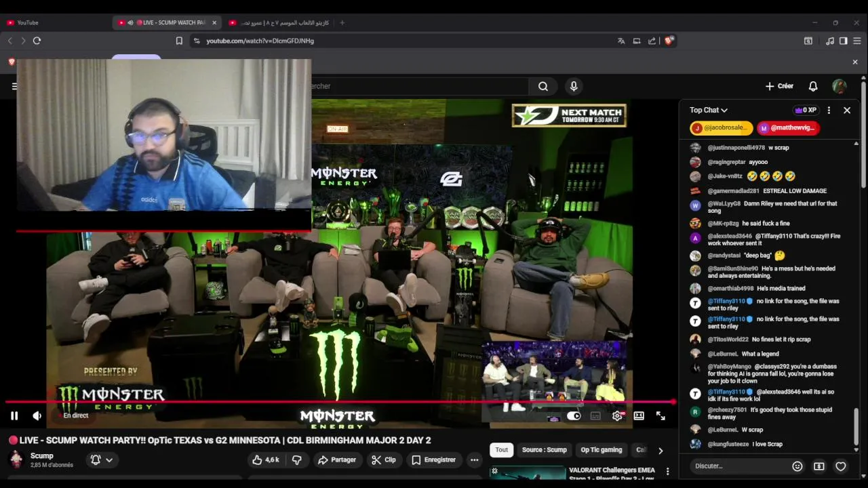
Task: Like the video with thumbs-up 4,6 k
Action: pos(266,460)
